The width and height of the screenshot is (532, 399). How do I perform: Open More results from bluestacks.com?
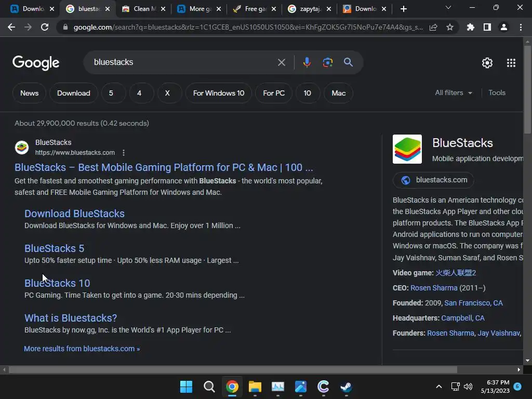[82, 349]
